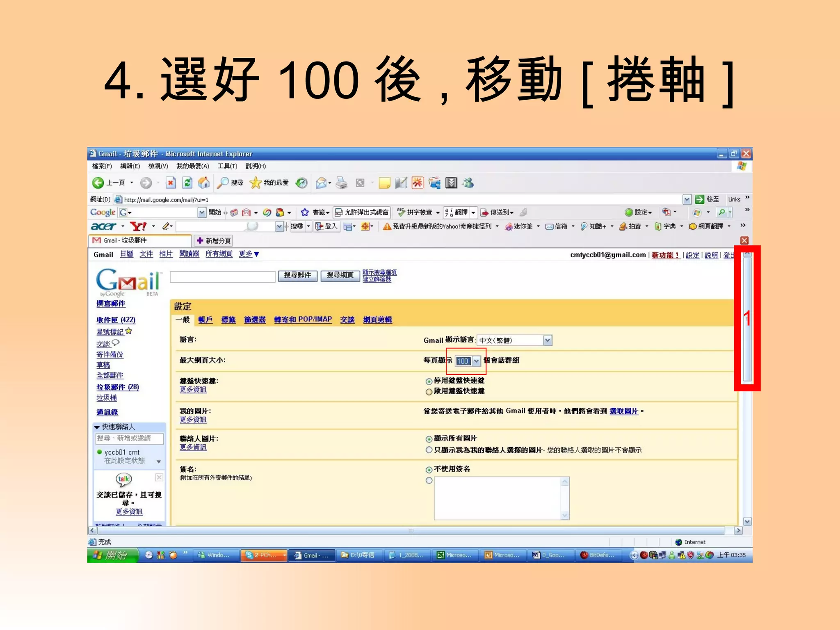
Task: Click the Refresh page icon
Action: click(x=187, y=183)
